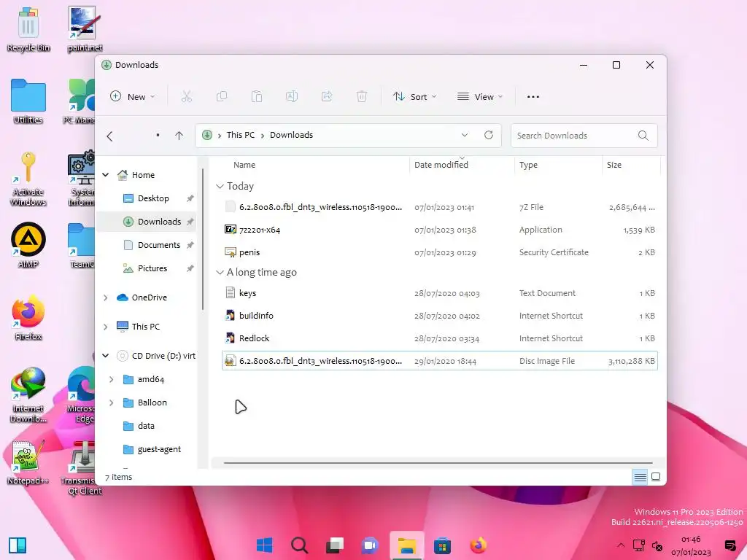Select Documents in navigation pane

click(146, 245)
